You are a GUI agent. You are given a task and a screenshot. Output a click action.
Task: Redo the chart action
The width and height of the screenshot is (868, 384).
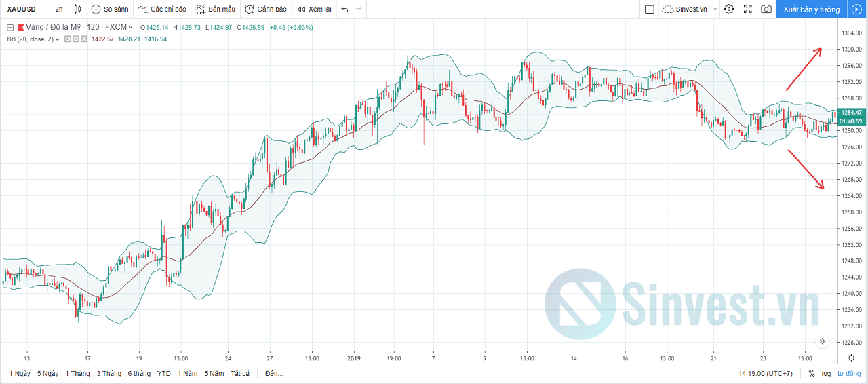point(358,9)
